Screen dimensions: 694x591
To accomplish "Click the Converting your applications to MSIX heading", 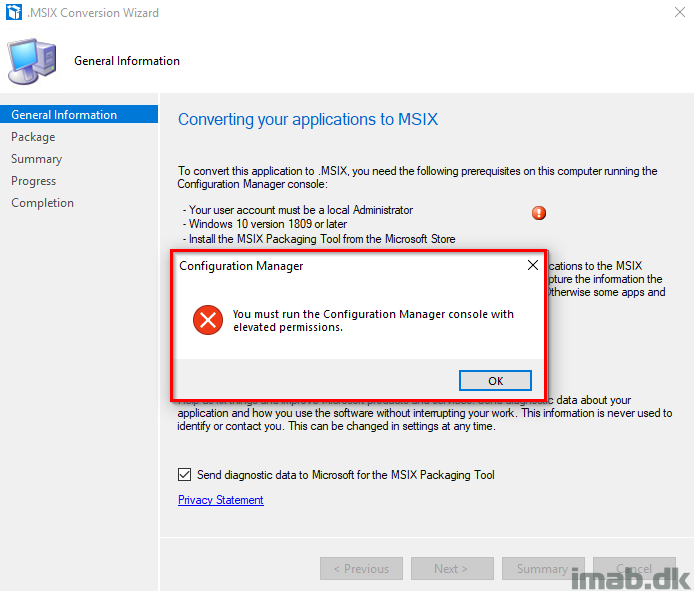I will point(308,120).
